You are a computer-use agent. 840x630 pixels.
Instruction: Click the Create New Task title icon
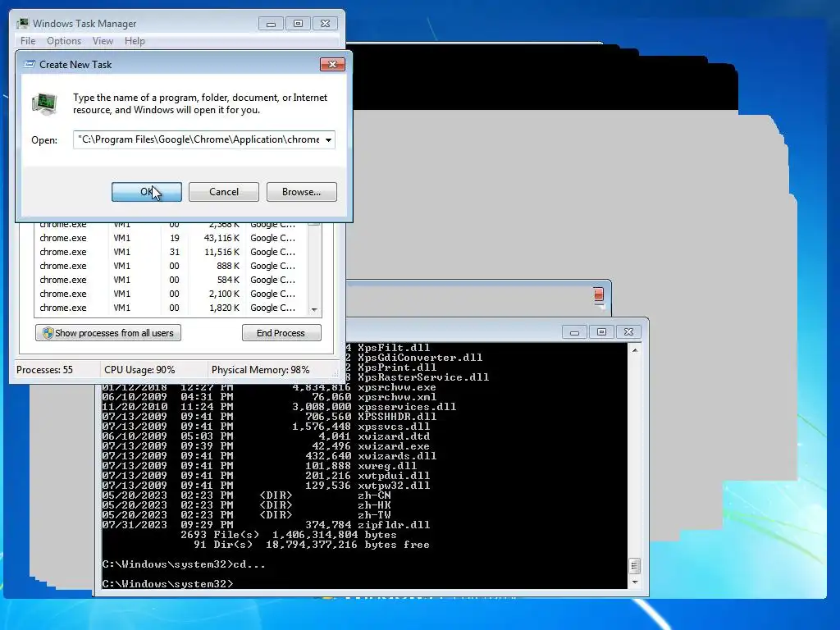pyautogui.click(x=30, y=64)
